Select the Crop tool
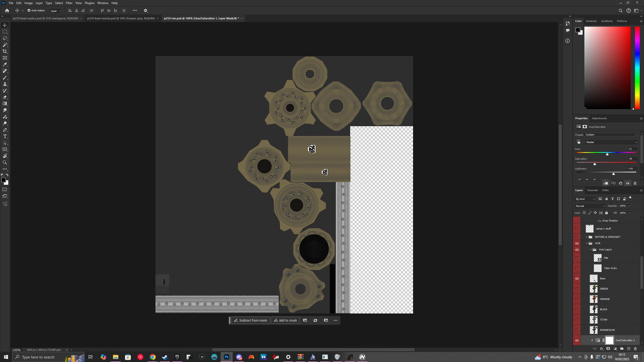Image resolution: width=644 pixels, height=362 pixels. [5, 51]
